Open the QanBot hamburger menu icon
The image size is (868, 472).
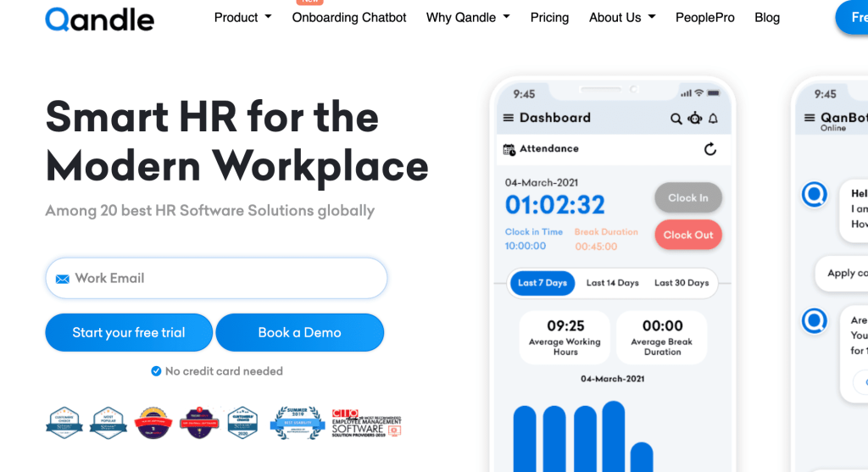[806, 118]
